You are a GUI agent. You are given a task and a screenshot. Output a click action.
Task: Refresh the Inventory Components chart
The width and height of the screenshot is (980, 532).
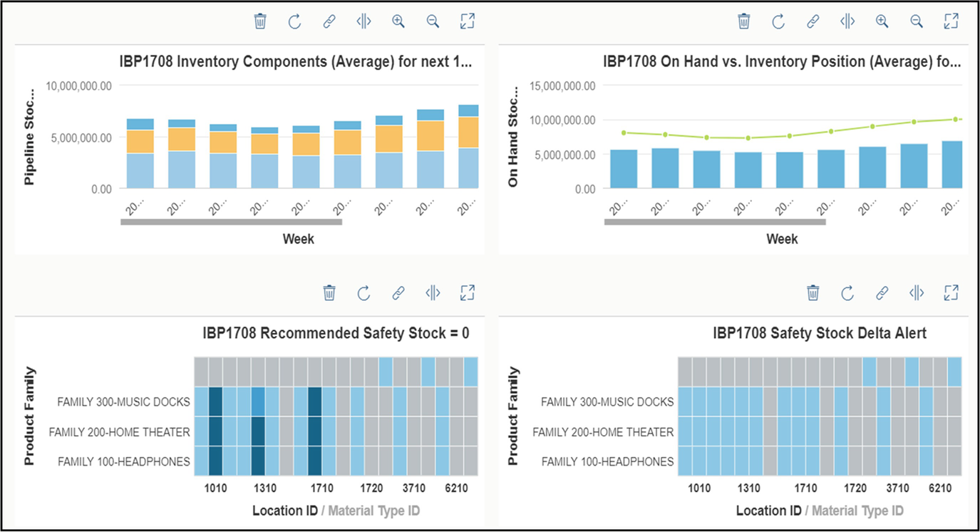tap(294, 21)
